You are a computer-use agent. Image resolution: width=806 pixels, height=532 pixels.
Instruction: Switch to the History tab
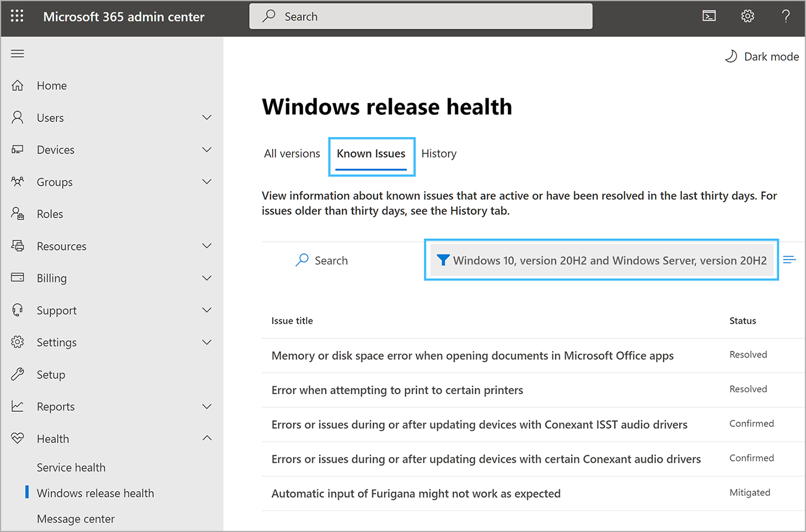click(x=438, y=154)
